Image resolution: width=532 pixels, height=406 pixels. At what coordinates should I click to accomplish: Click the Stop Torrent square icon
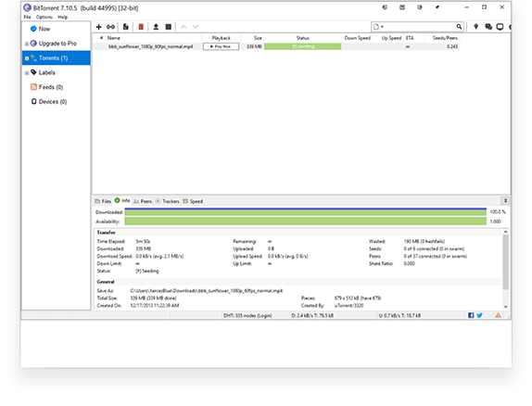[169, 27]
